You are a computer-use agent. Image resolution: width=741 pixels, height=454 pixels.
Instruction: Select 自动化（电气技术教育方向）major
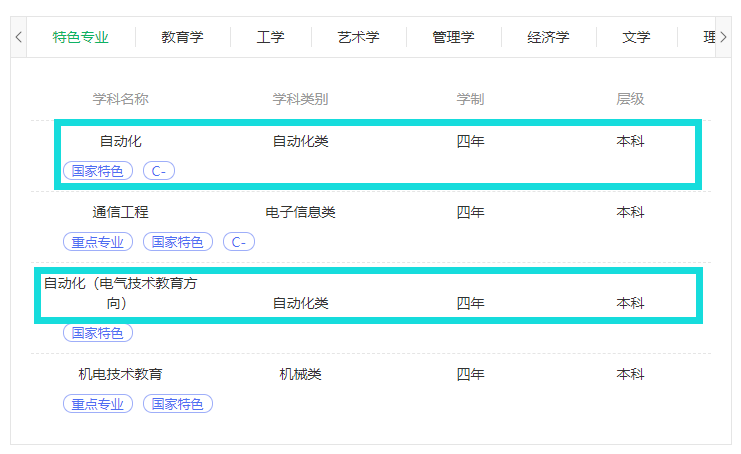click(x=120, y=293)
